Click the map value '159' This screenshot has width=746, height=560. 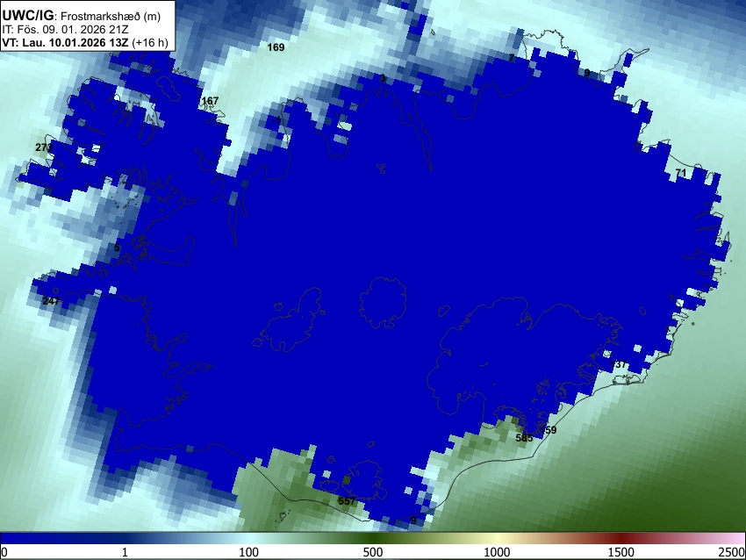(548, 430)
